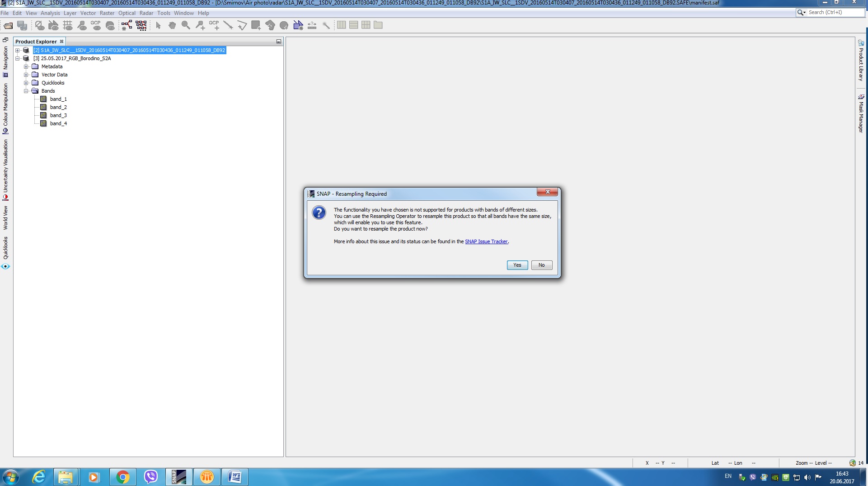Toggle the GCP overlay icon

tap(96, 25)
